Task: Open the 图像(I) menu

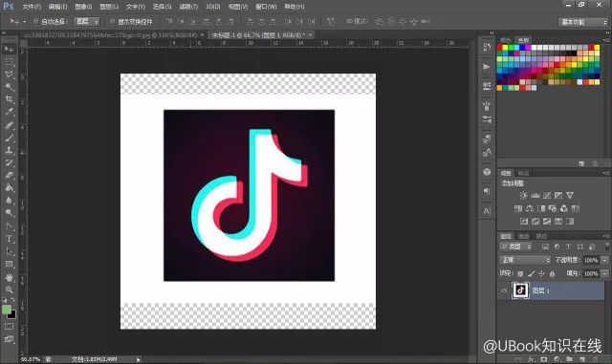Action: point(83,7)
